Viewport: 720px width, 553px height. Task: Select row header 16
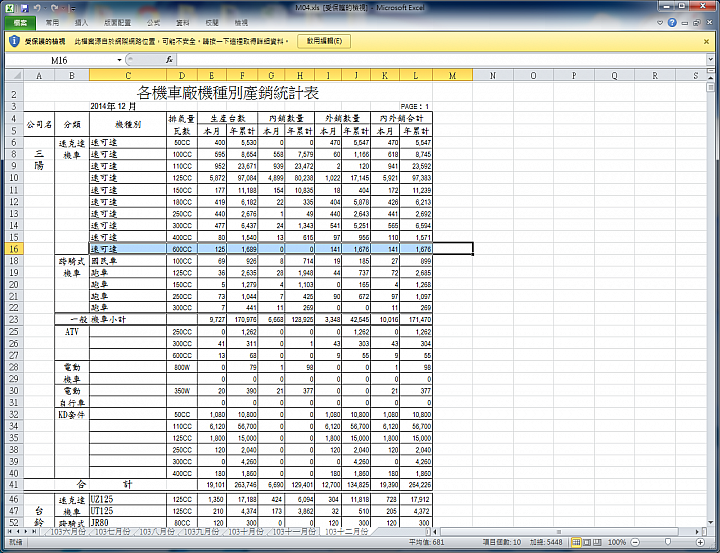pyautogui.click(x=14, y=249)
